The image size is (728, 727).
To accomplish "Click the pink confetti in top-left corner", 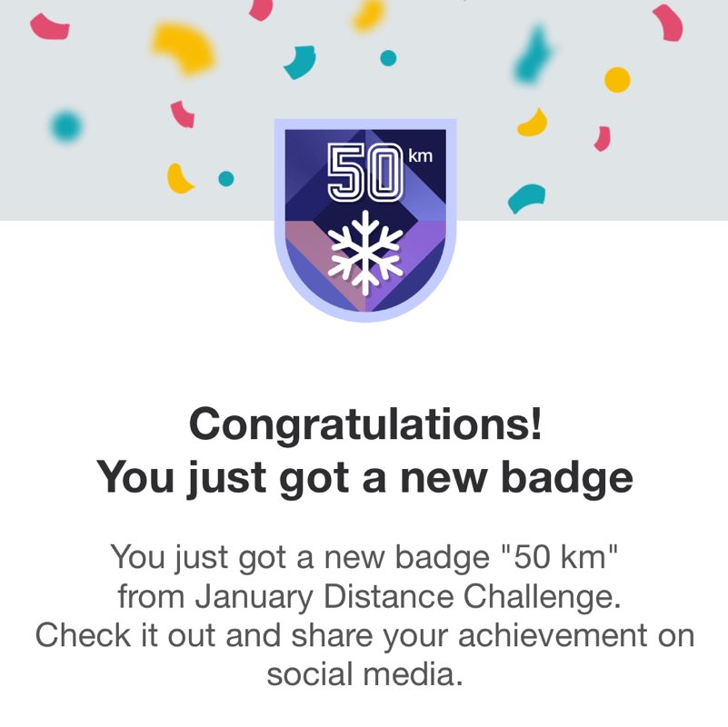I will pos(50,25).
